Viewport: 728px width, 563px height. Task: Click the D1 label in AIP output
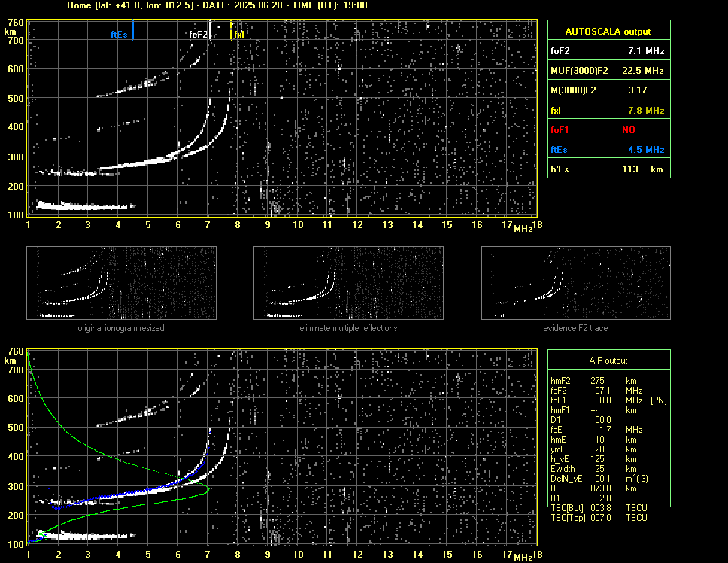tap(555, 420)
